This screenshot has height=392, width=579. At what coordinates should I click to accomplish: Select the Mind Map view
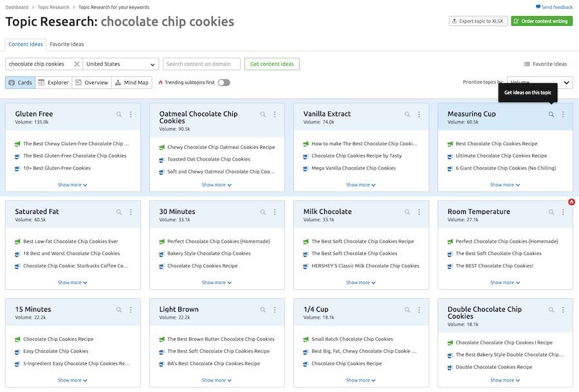tap(132, 83)
